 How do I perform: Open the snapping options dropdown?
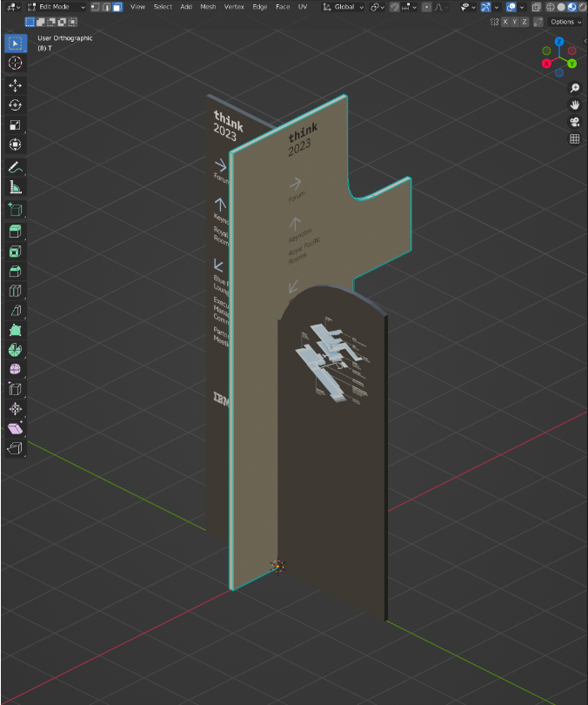(x=409, y=7)
